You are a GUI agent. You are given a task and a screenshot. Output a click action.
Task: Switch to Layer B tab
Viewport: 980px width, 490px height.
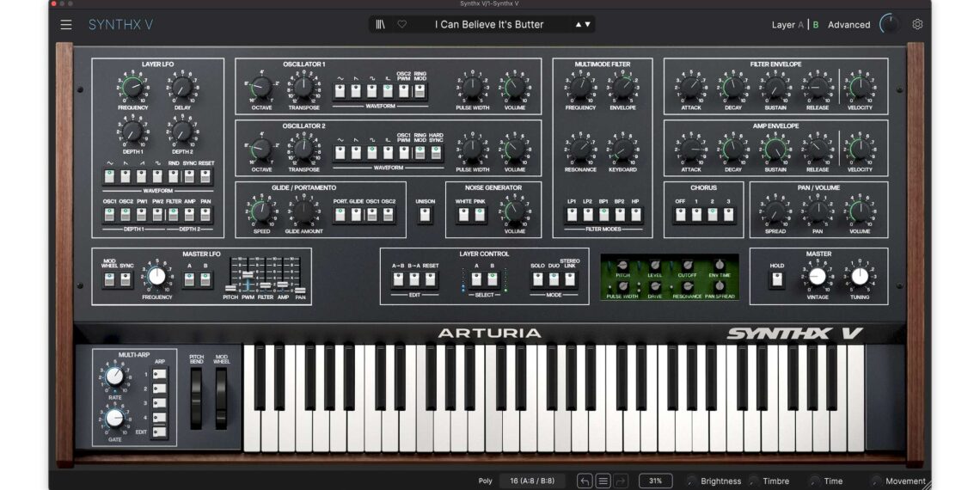[x=816, y=25]
